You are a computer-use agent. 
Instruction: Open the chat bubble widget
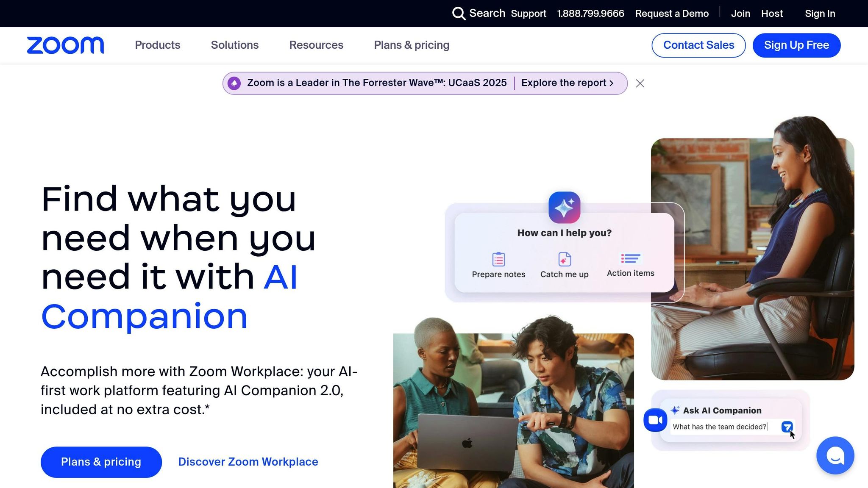pyautogui.click(x=835, y=455)
